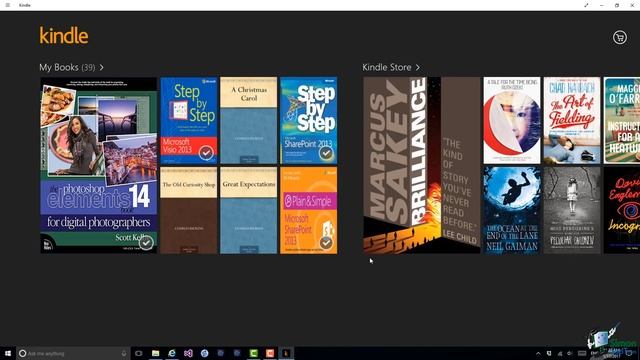
Task: View Marcus Sakey Brilliance featured book
Action: (422, 165)
